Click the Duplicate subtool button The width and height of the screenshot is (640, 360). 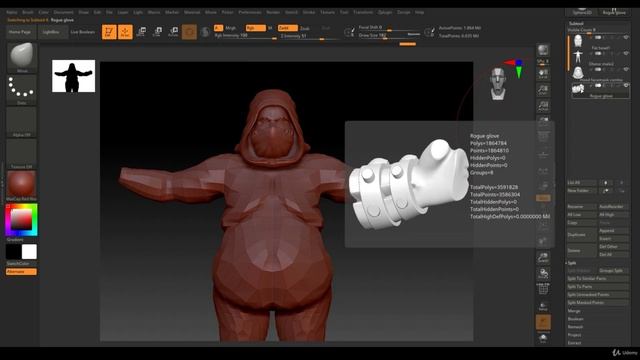582,235
